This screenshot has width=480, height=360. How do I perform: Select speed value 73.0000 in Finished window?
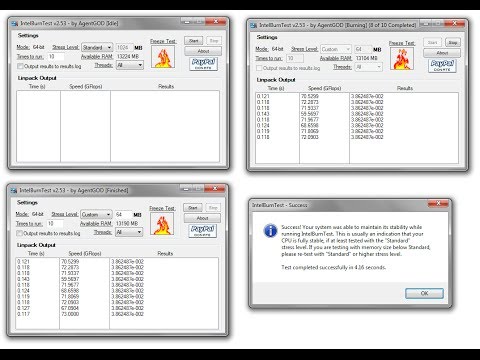[70, 314]
